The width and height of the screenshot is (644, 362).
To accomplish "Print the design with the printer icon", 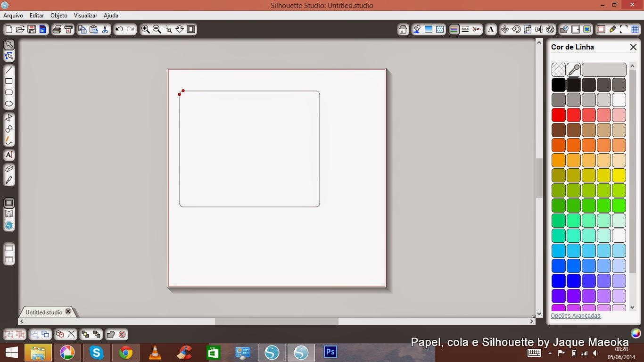I will (x=57, y=29).
